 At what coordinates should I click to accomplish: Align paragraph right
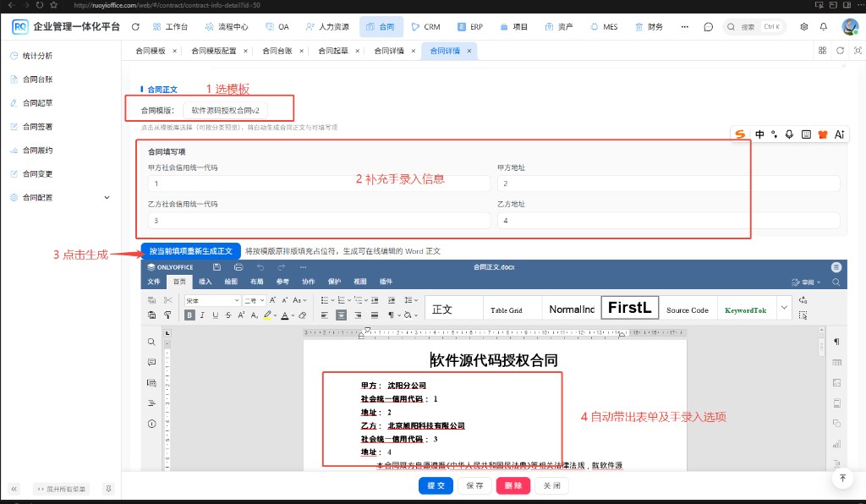pyautogui.click(x=358, y=315)
